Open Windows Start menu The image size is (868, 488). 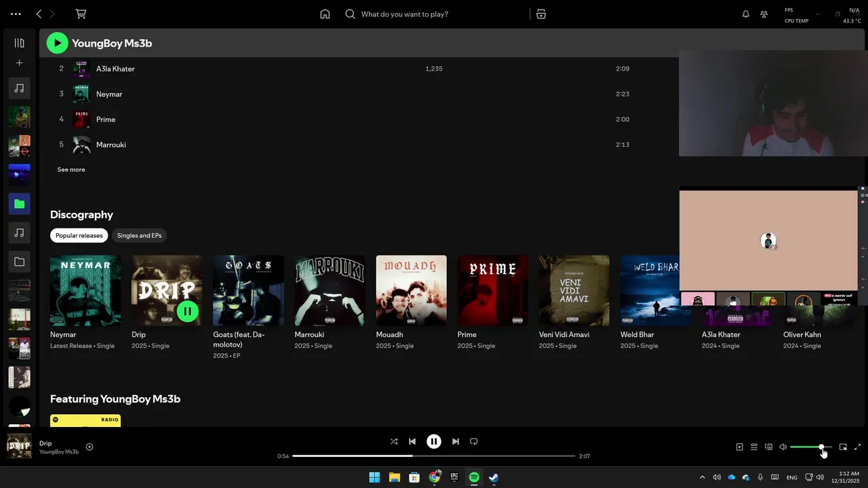coord(374,477)
